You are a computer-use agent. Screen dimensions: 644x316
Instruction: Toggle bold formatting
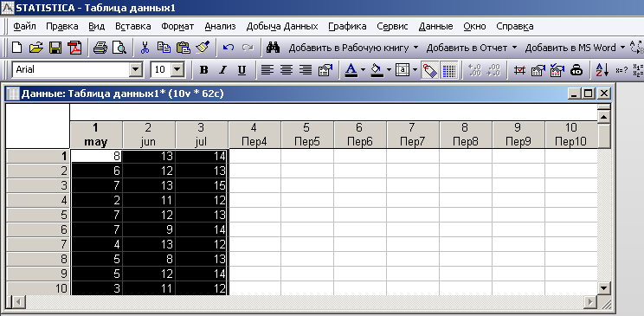point(203,70)
